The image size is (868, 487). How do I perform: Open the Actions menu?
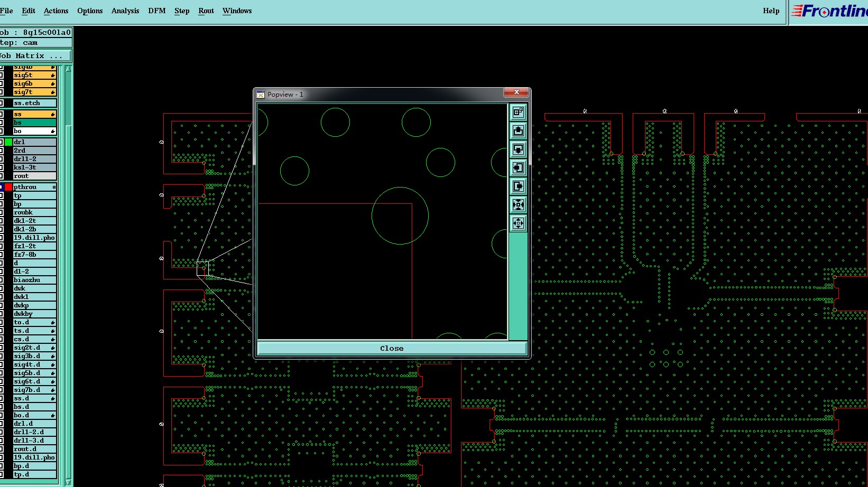tap(56, 11)
